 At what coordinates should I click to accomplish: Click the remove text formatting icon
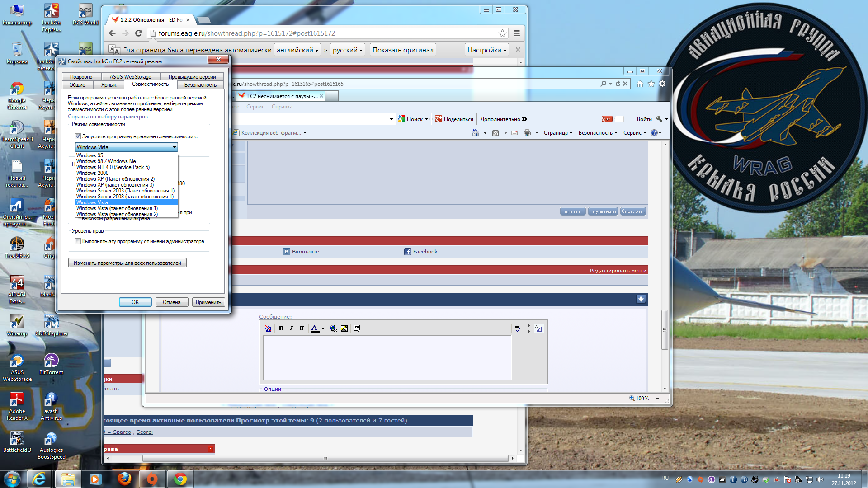pos(268,328)
